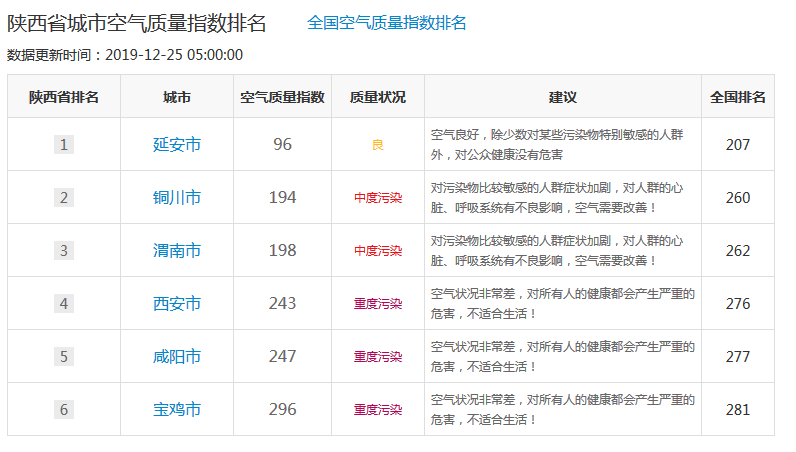The width and height of the screenshot is (796, 452).
Task: Click the 空气质量指数 column header
Action: (x=283, y=97)
